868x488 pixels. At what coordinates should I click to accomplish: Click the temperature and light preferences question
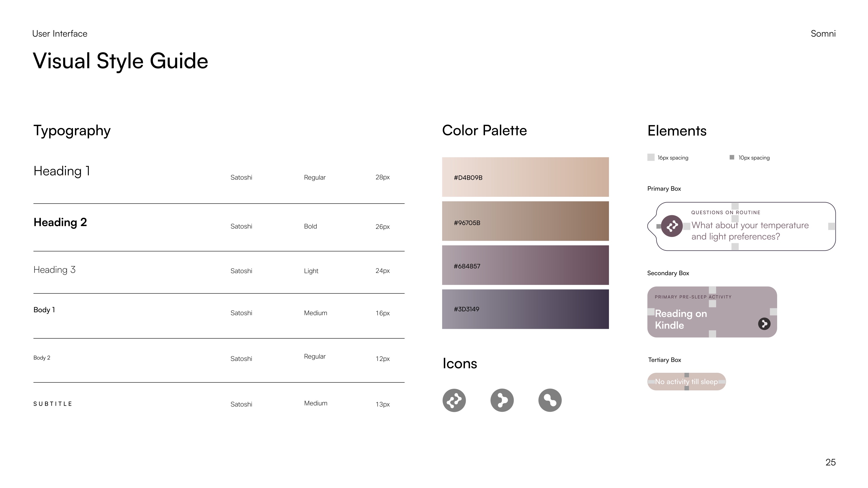750,231
